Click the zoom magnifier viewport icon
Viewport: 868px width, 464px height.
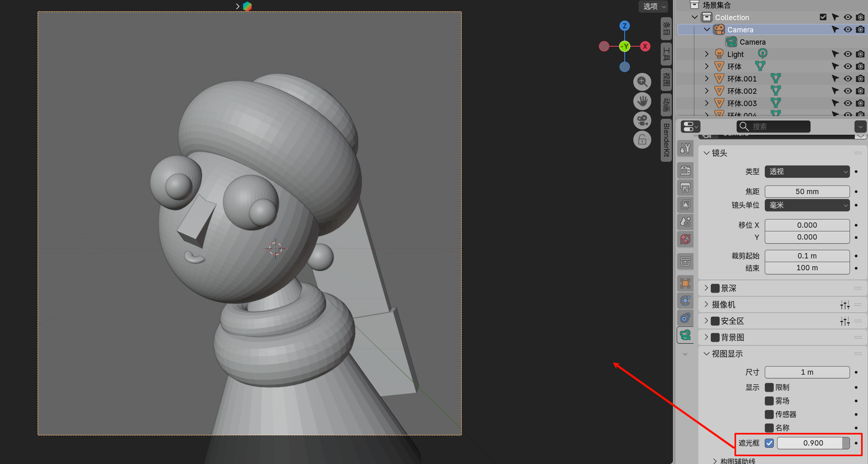coord(642,82)
